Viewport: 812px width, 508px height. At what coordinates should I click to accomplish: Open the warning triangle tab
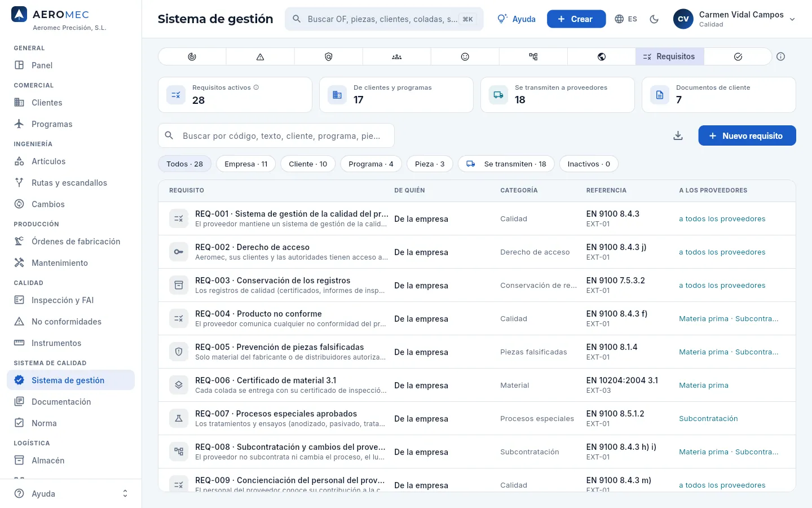point(260,56)
